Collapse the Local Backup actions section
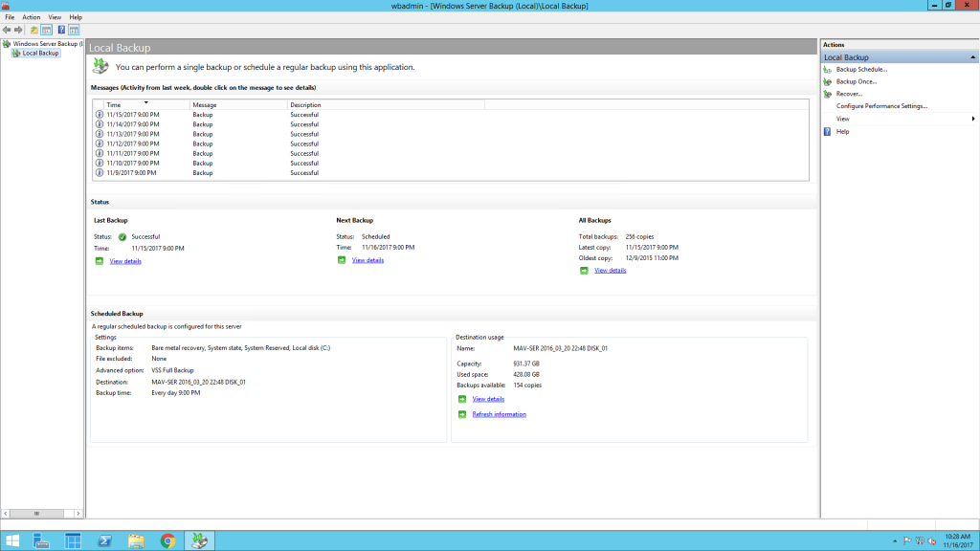 coord(972,57)
